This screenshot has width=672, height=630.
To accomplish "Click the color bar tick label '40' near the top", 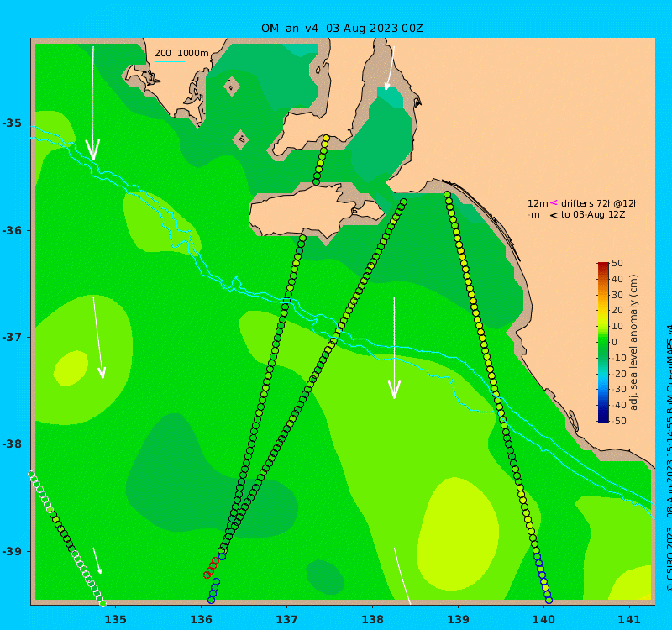I will [617, 279].
